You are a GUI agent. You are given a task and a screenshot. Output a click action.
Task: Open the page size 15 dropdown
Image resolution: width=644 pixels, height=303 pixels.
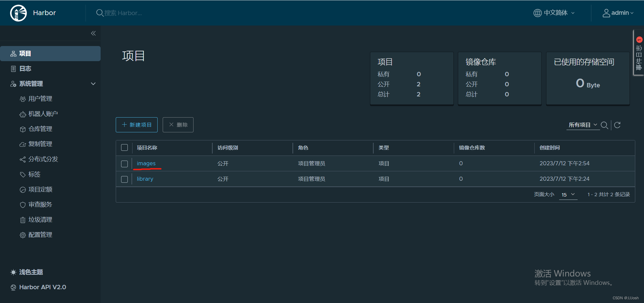click(x=568, y=194)
